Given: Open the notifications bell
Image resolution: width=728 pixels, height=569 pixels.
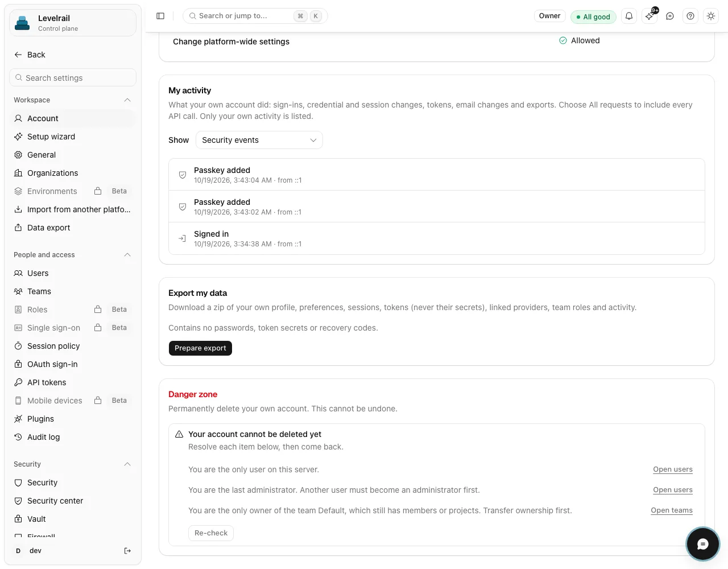Looking at the screenshot, I should (x=629, y=16).
